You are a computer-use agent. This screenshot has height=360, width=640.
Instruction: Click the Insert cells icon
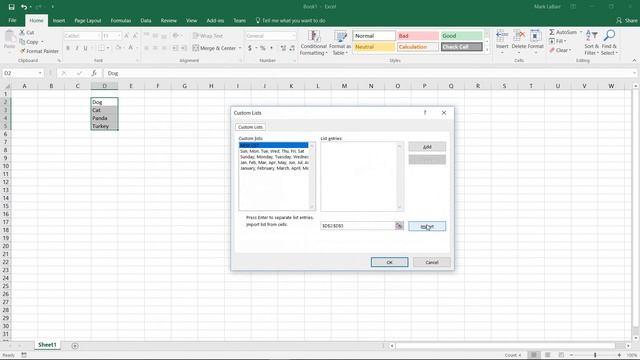click(502, 36)
